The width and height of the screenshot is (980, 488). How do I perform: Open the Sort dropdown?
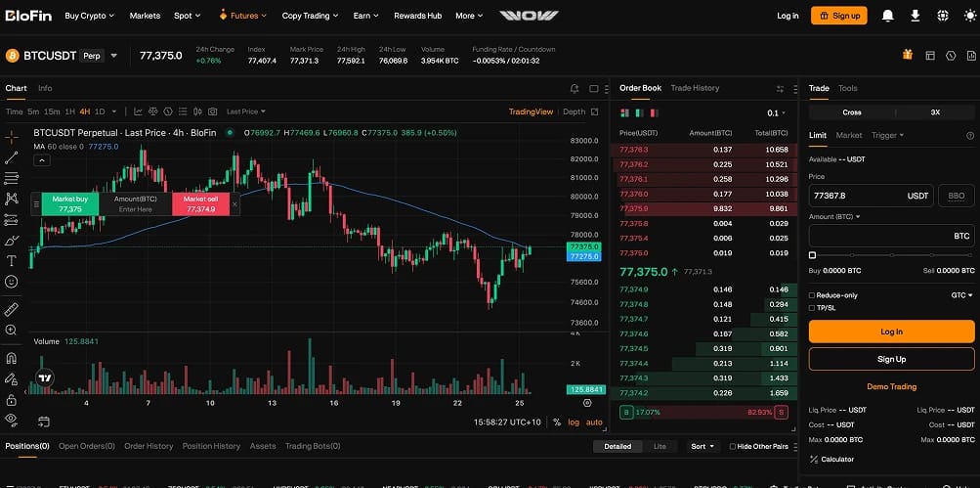pos(703,447)
